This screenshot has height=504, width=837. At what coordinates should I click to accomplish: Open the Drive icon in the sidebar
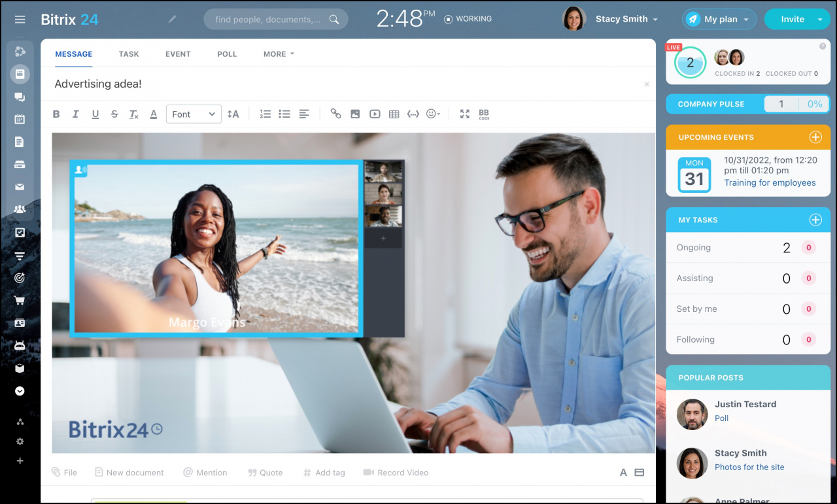20,165
